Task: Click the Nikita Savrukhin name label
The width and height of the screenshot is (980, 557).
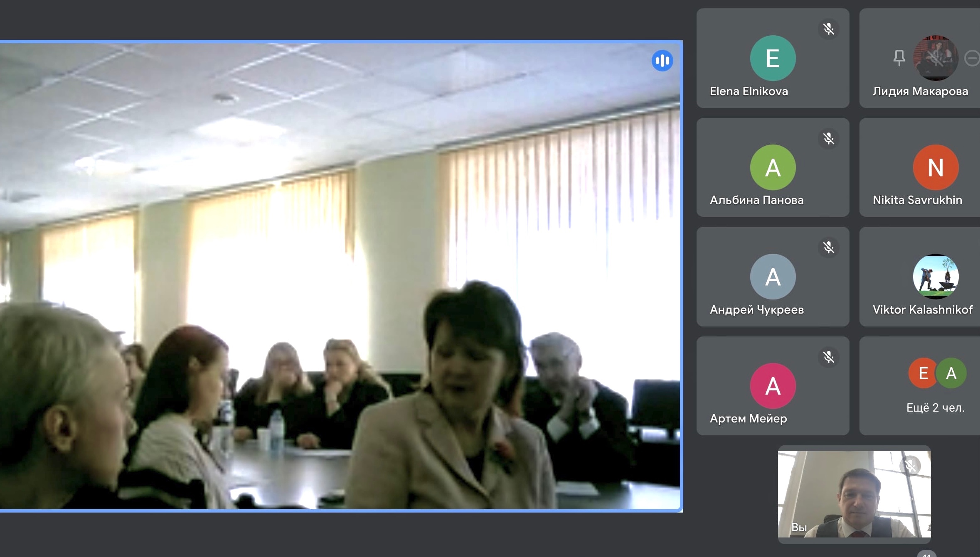Action: 917,200
